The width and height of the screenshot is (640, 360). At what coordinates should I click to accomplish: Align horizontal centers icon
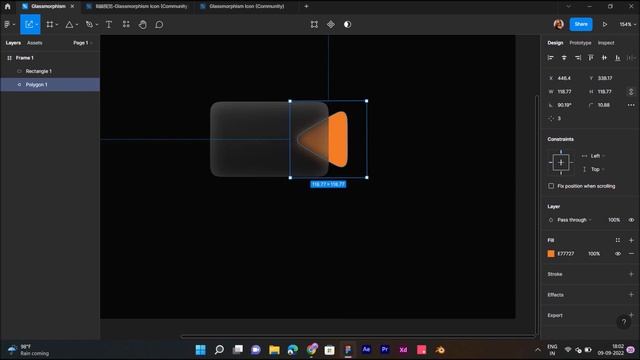click(x=564, y=58)
